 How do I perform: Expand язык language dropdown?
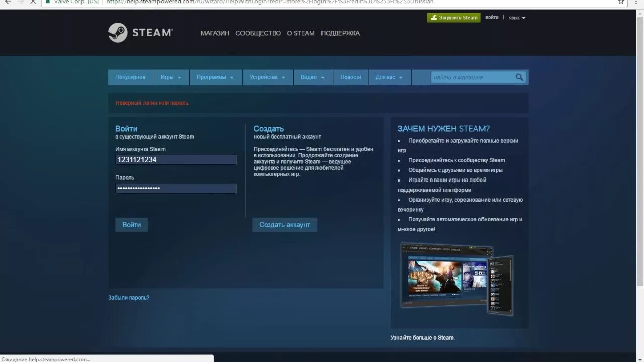(x=517, y=18)
